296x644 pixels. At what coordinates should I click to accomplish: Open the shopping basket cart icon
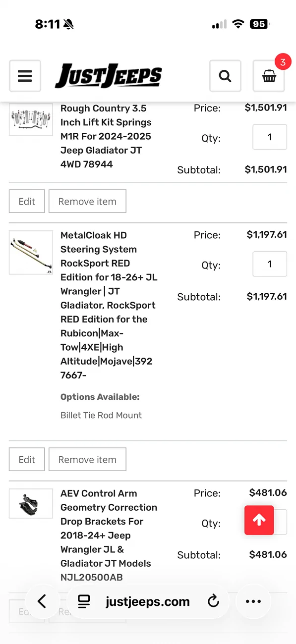(269, 76)
